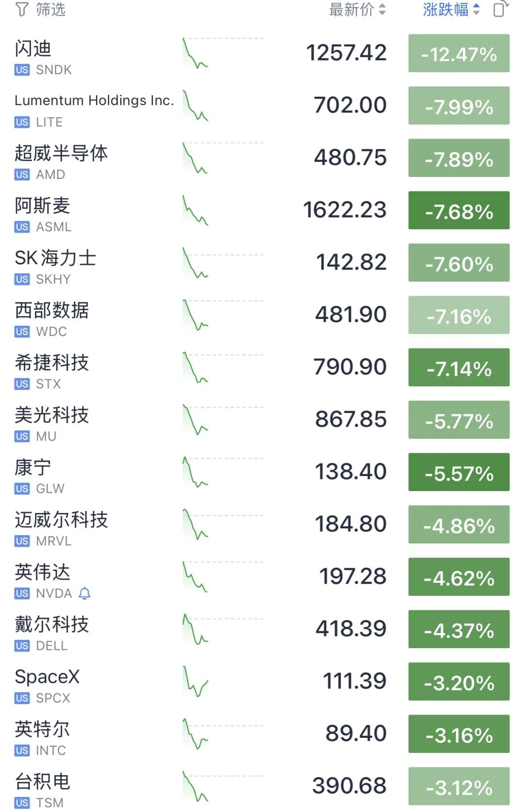The image size is (524, 812).
Task: Tap the US badge beside SKHY
Action: point(22,279)
